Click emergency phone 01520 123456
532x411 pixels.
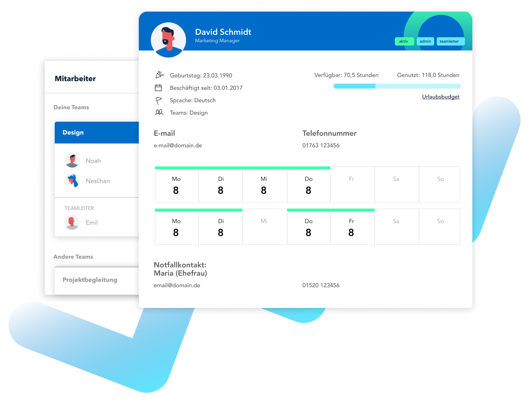321,285
